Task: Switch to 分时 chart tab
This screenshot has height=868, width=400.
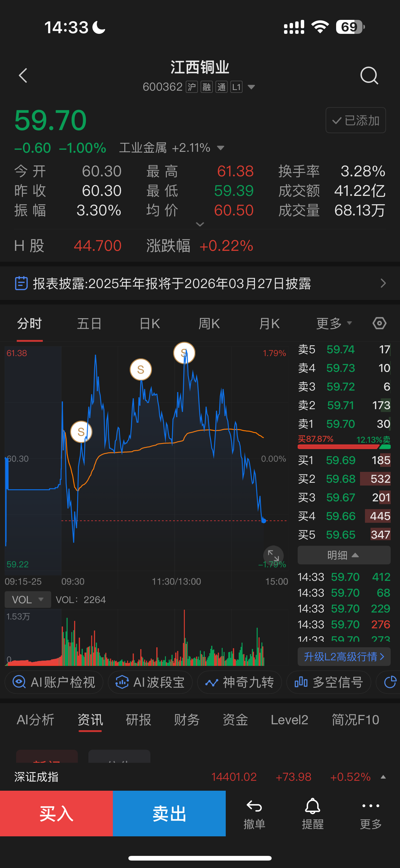Action: (30, 323)
